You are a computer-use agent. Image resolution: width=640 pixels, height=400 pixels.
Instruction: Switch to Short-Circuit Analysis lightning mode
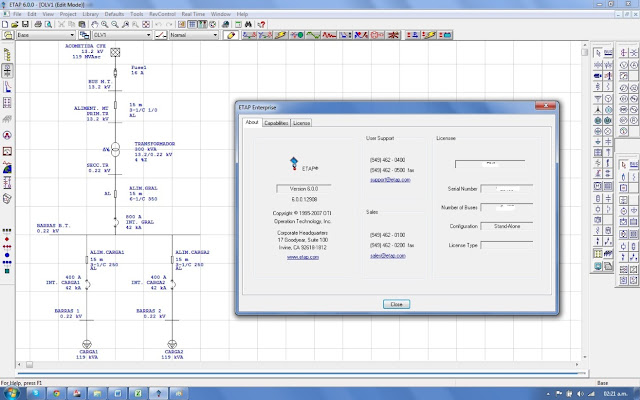click(x=281, y=35)
